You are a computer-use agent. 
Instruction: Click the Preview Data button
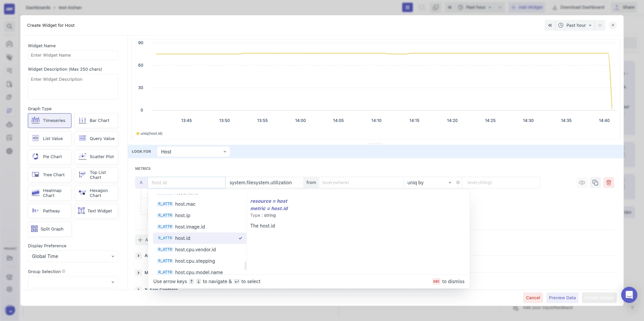pyautogui.click(x=562, y=298)
